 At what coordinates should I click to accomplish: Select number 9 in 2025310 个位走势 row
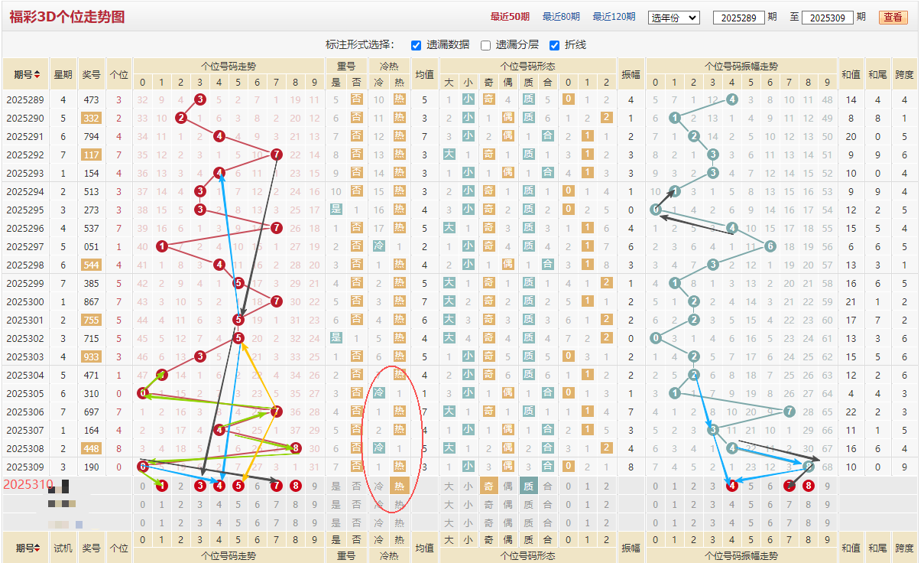pyautogui.click(x=314, y=485)
